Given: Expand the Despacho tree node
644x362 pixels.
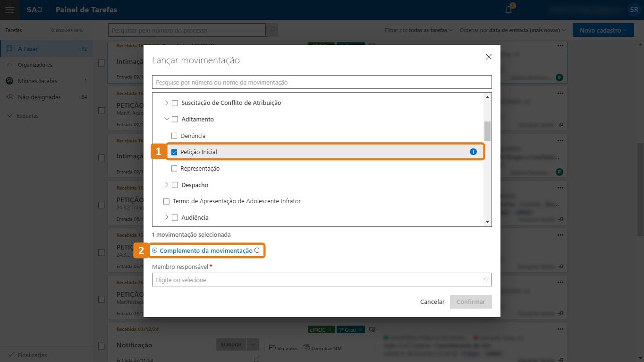Looking at the screenshot, I should [x=166, y=185].
